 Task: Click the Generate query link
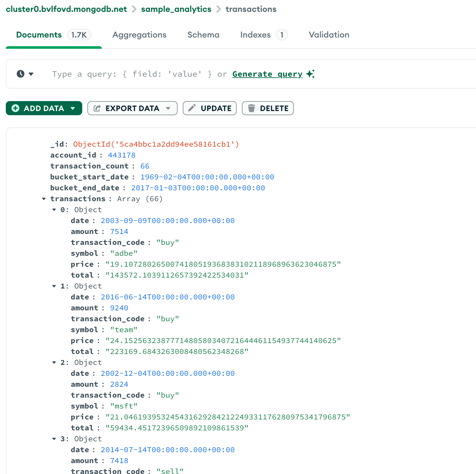pyautogui.click(x=267, y=74)
